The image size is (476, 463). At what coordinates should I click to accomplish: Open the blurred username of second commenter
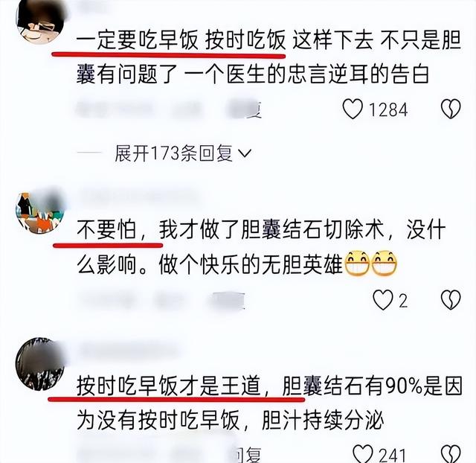[138, 195]
